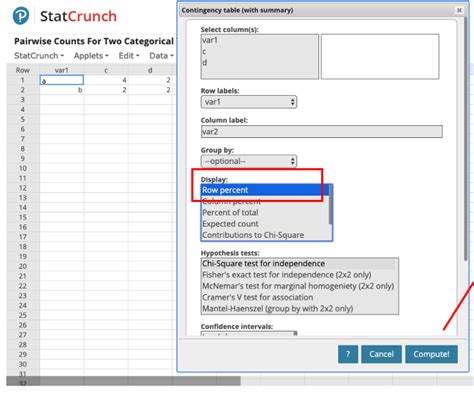Image resolution: width=474 pixels, height=399 pixels.
Task: Click row 2 value in column c
Action: [x=106, y=90]
